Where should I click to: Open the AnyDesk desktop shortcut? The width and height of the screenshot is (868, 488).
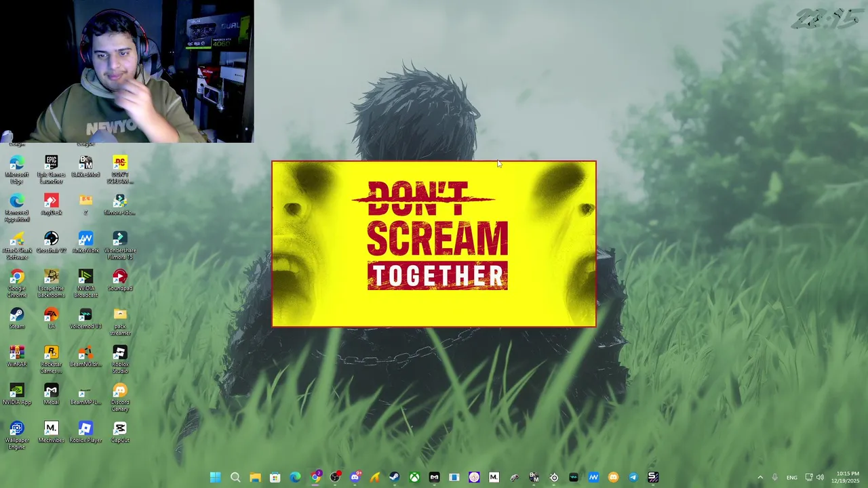click(52, 205)
